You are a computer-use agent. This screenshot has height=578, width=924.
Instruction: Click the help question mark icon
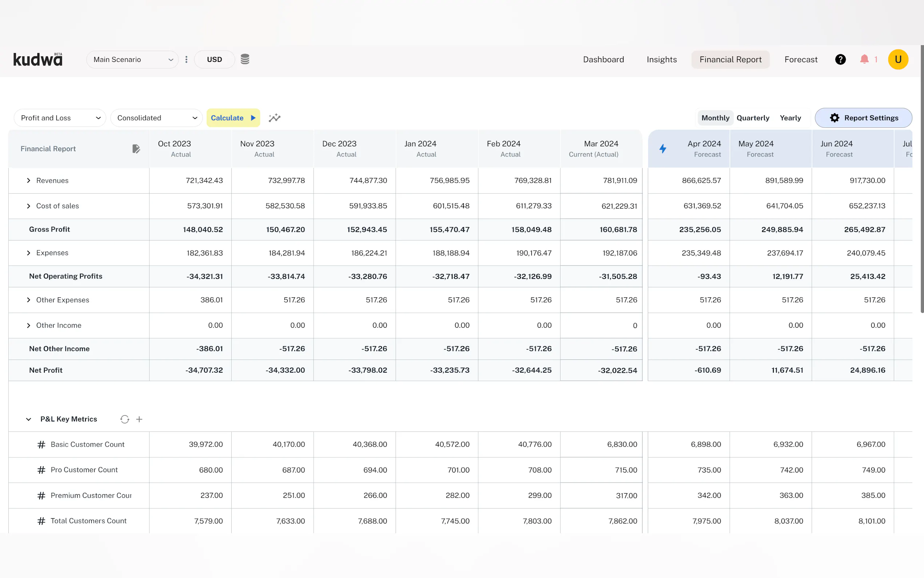tap(840, 59)
